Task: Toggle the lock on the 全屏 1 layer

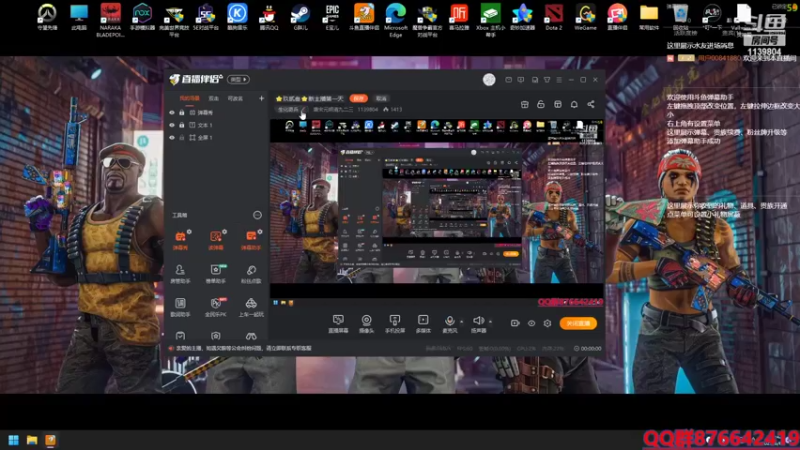Action: (x=182, y=138)
